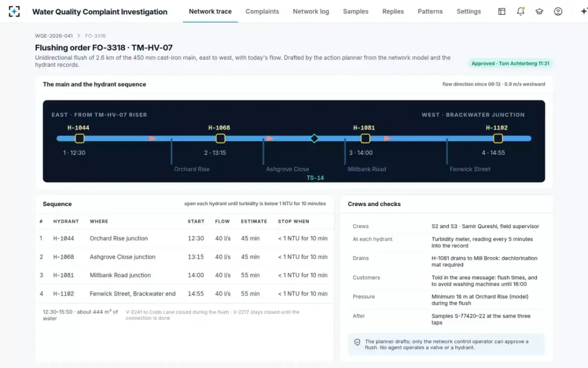Select the Fenwick Street, Brackwater end row
The width and height of the screenshot is (588, 368).
coord(185,294)
